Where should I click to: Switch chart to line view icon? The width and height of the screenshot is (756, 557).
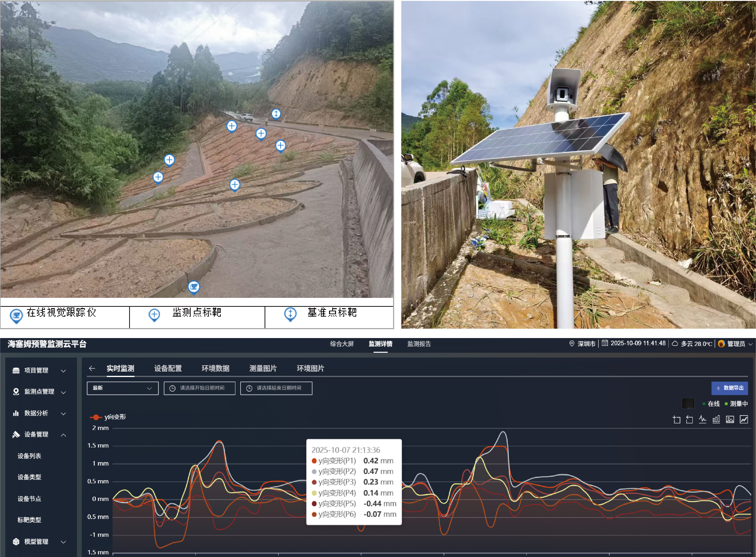tap(702, 419)
